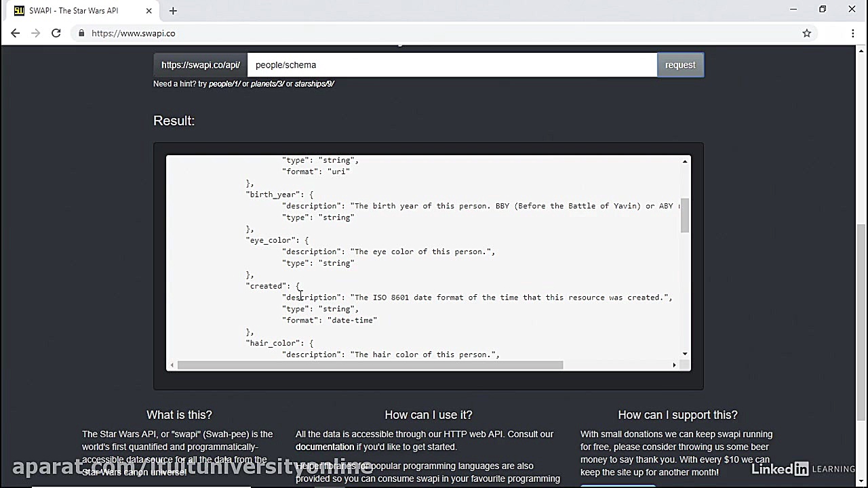Click the lock icon in the address bar
The height and width of the screenshot is (488, 868).
(81, 33)
